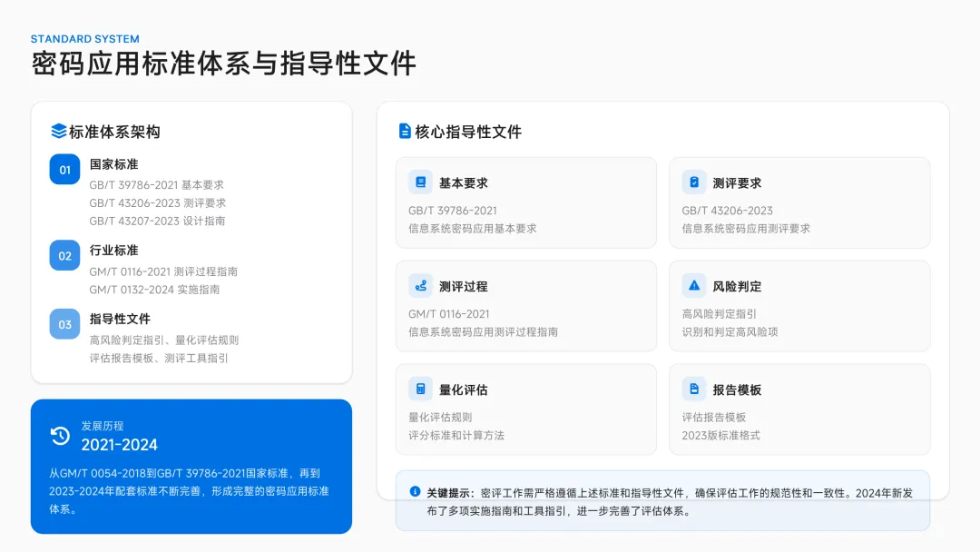
Task: Click the 2021-2024 year range
Action: [120, 445]
